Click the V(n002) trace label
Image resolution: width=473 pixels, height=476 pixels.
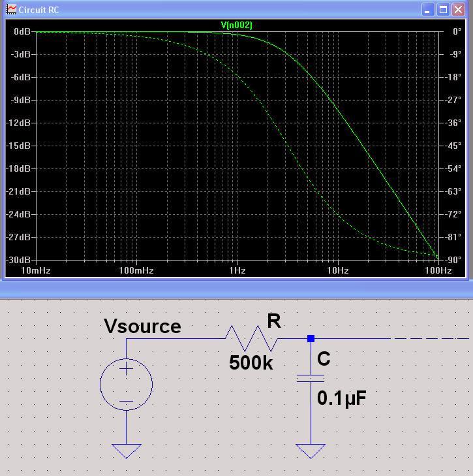236,25
